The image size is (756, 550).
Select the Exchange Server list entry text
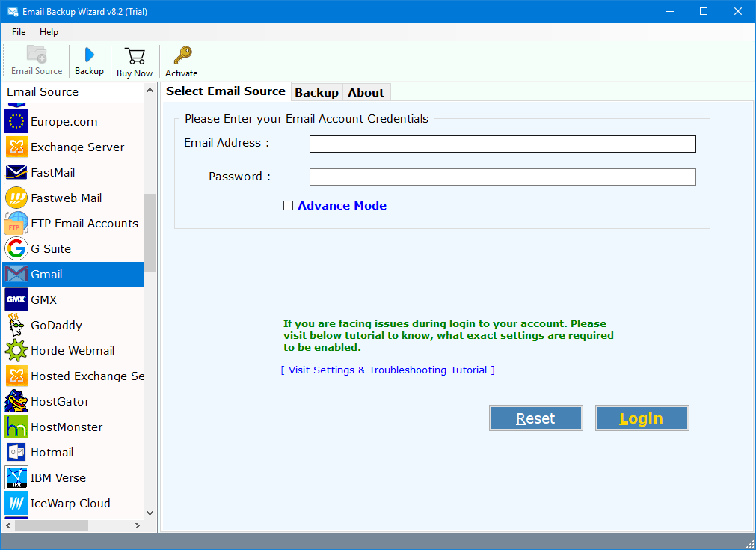point(78,147)
